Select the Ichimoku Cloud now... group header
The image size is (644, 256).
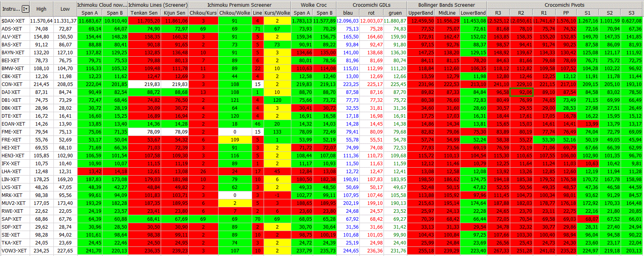(102, 5)
